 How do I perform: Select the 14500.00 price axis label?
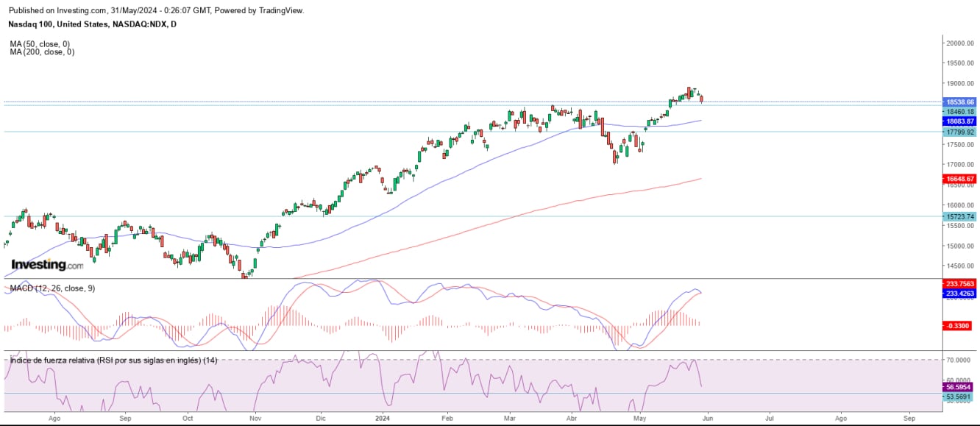point(960,266)
